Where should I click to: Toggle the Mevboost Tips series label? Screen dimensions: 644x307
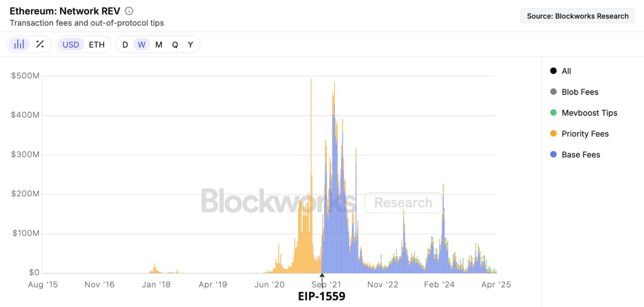tap(589, 113)
